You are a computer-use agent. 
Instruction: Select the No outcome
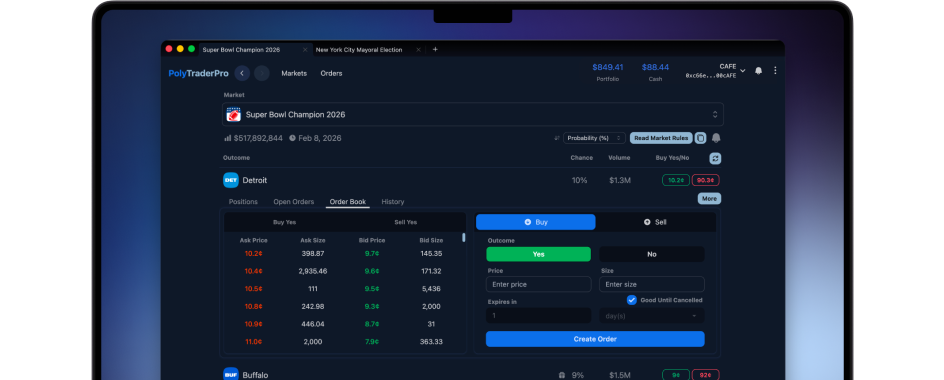652,254
